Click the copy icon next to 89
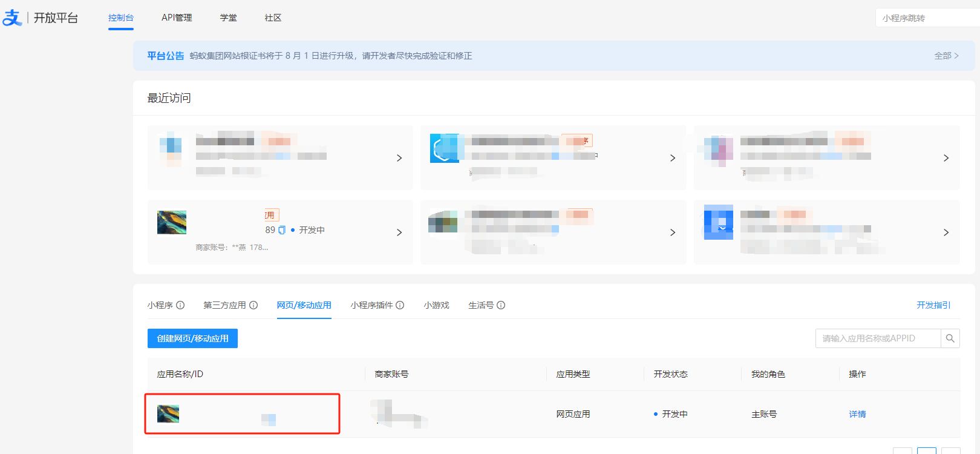 (x=282, y=230)
